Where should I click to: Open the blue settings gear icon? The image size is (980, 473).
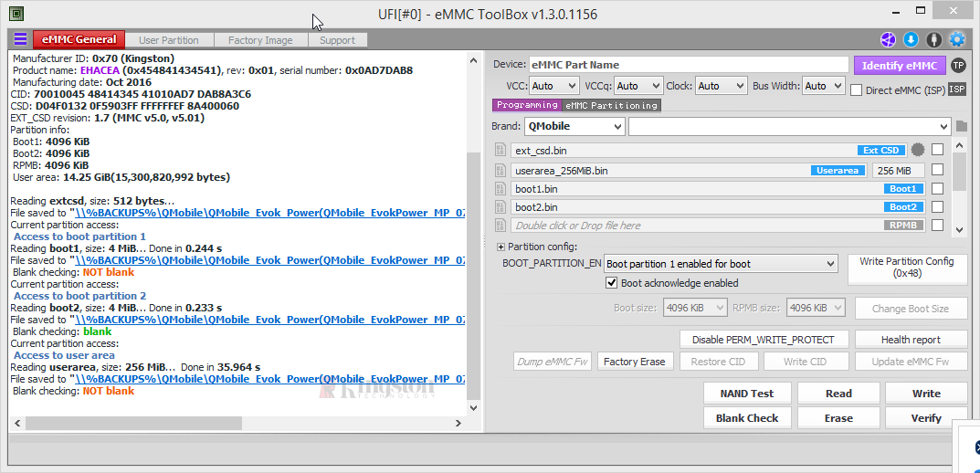click(x=957, y=40)
